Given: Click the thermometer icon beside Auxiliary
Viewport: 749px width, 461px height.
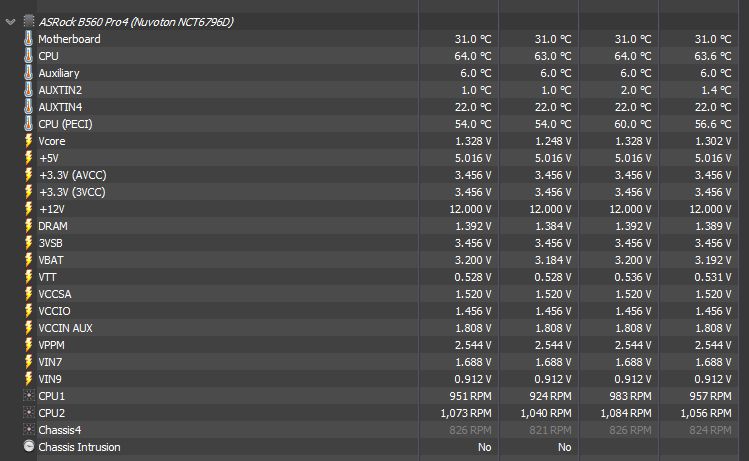Looking at the screenshot, I should [29, 73].
